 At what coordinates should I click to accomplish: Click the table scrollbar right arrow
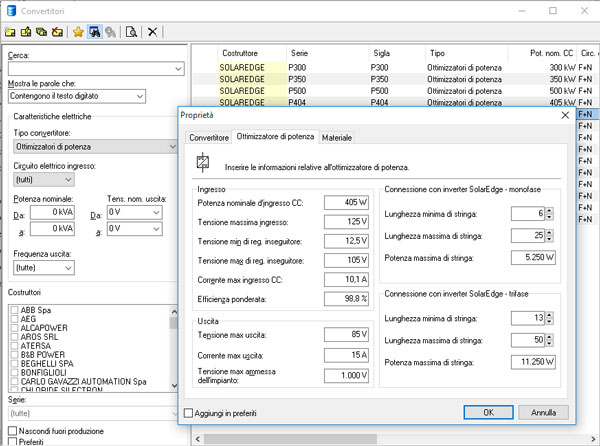pos(593,439)
